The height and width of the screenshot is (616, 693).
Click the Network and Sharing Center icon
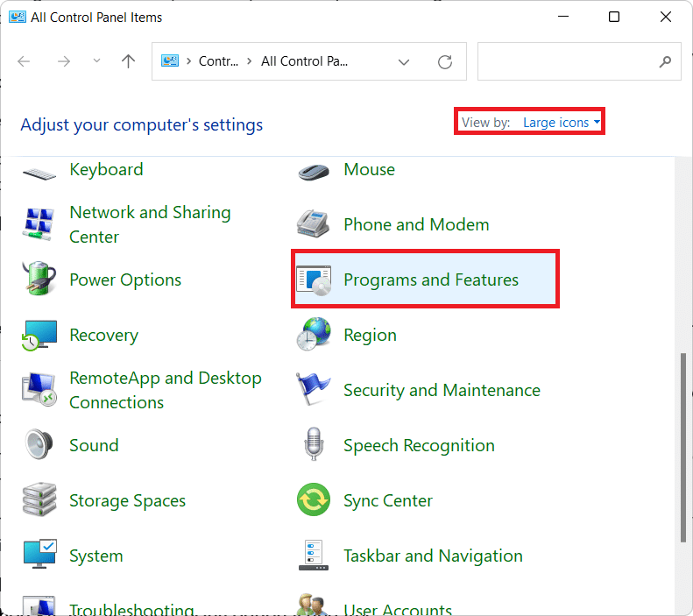pyautogui.click(x=39, y=225)
